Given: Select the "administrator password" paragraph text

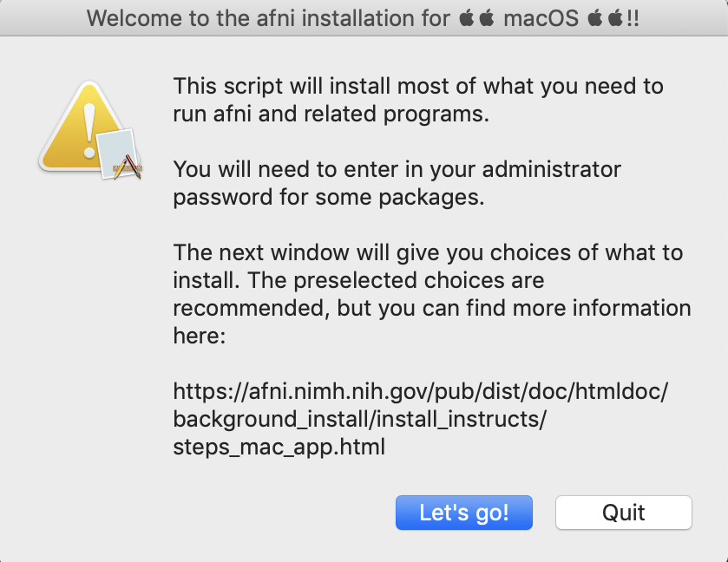Looking at the screenshot, I should (397, 183).
